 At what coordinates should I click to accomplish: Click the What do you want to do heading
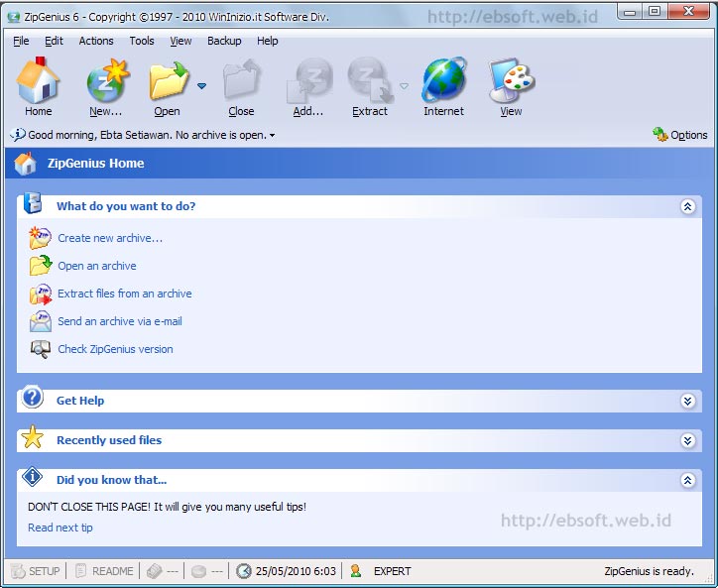pyautogui.click(x=126, y=206)
